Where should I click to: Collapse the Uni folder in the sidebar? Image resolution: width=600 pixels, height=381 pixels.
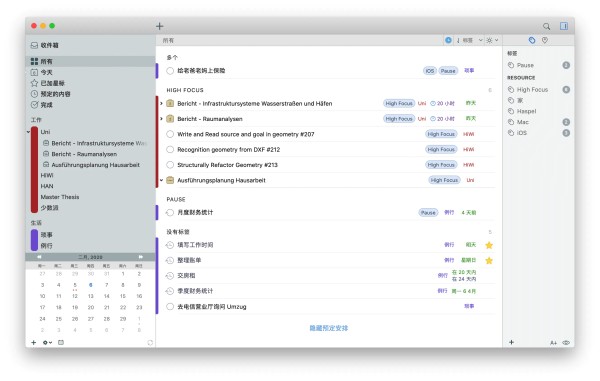point(28,132)
